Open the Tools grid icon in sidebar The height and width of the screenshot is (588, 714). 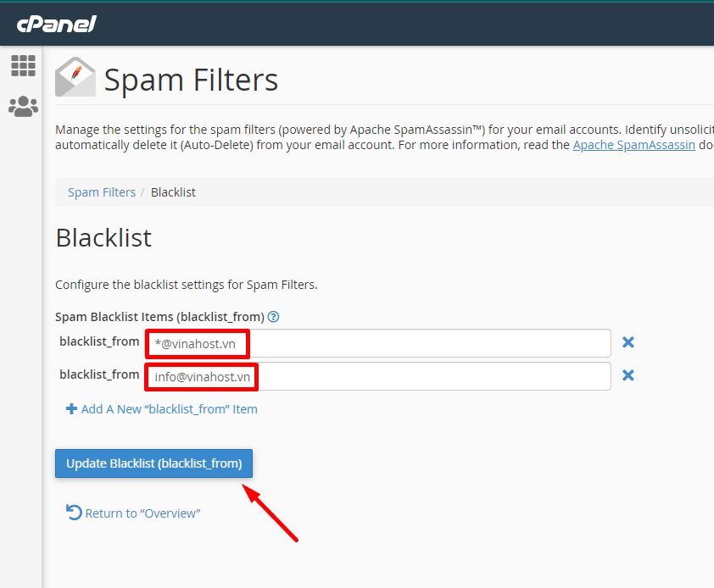pos(23,65)
